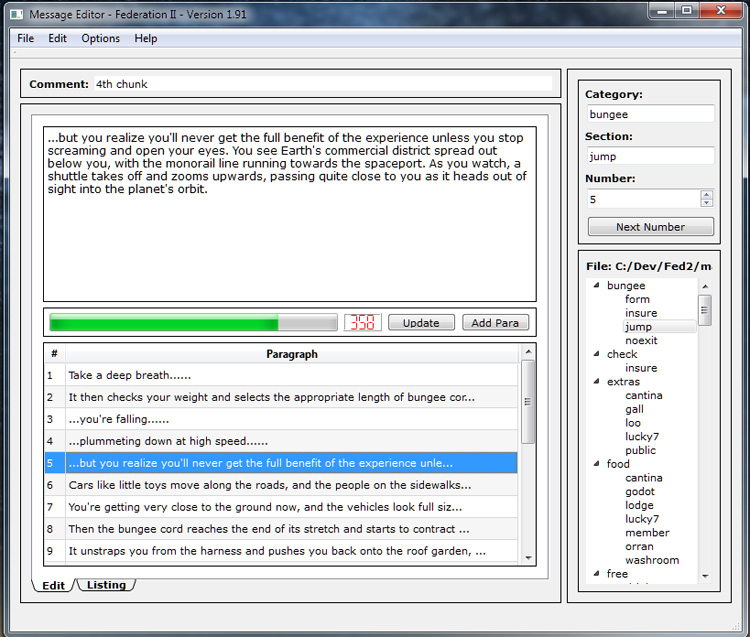Collapse the extras tree node
Screen dimensions: 750x637
[596, 382]
